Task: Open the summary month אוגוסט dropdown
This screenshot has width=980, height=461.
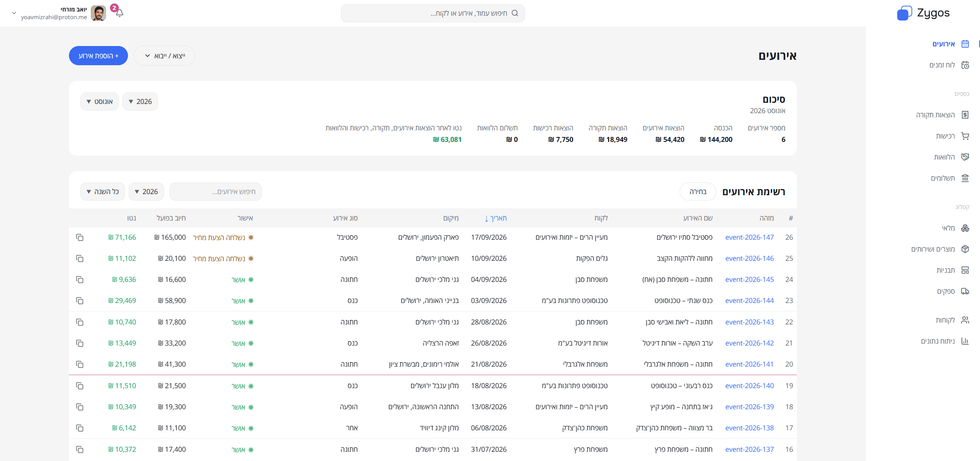Action: point(100,101)
